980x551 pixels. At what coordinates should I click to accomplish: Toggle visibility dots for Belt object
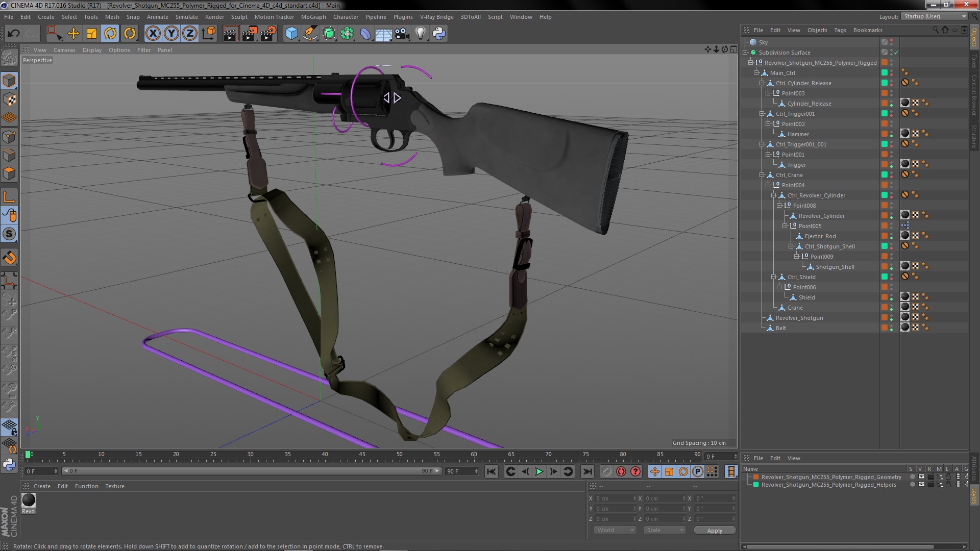(x=891, y=328)
